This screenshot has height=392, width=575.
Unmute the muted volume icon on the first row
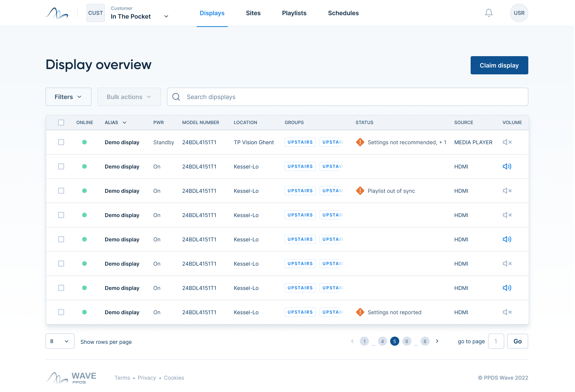(507, 142)
